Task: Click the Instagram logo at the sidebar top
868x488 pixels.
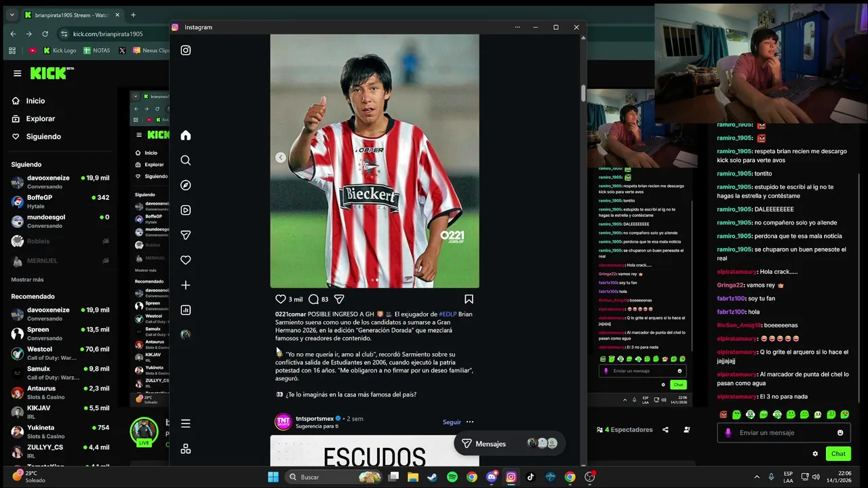Action: coord(185,50)
